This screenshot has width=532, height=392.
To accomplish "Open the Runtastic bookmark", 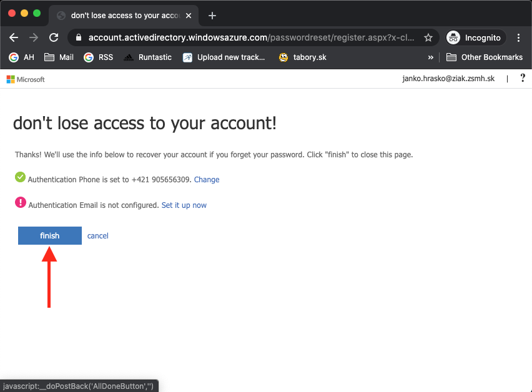I will pyautogui.click(x=147, y=57).
